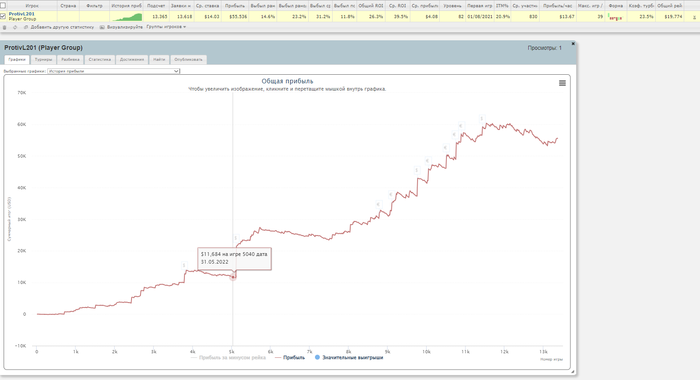The width and height of the screenshot is (700, 380).
Task: Close the ProtivL201 player group panel
Action: [573, 44]
